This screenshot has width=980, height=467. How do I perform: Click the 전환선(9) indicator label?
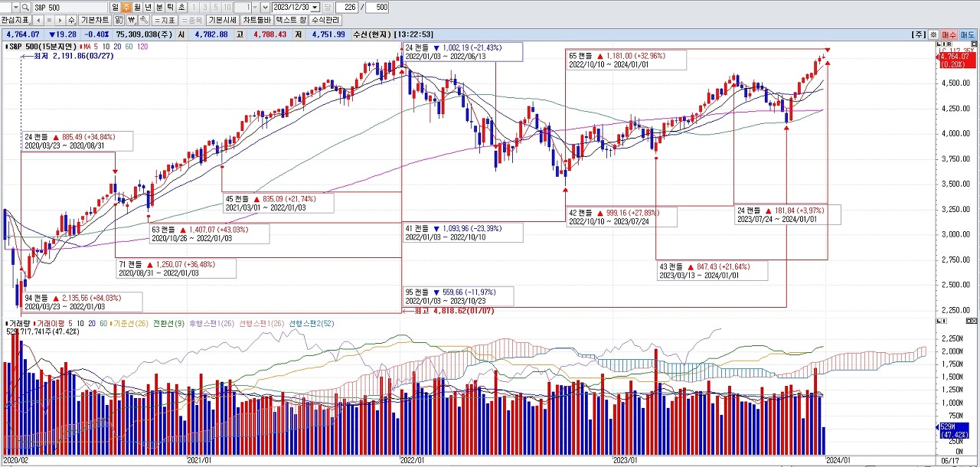(168, 323)
